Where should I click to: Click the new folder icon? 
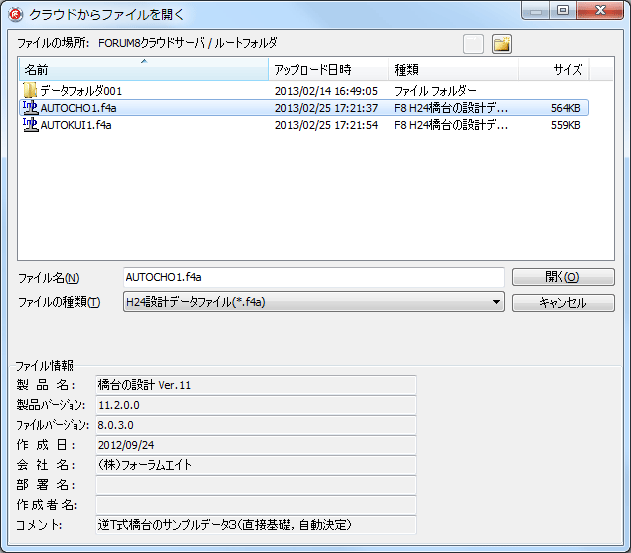[x=501, y=44]
